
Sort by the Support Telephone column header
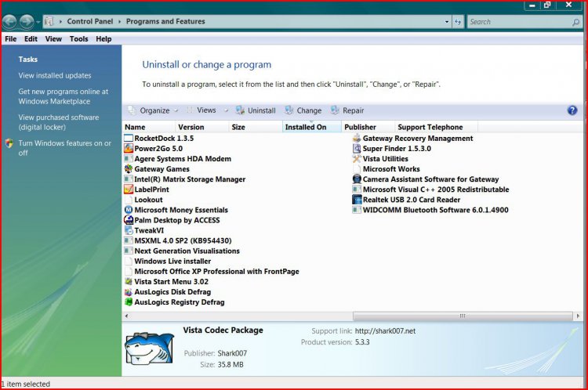[436, 127]
